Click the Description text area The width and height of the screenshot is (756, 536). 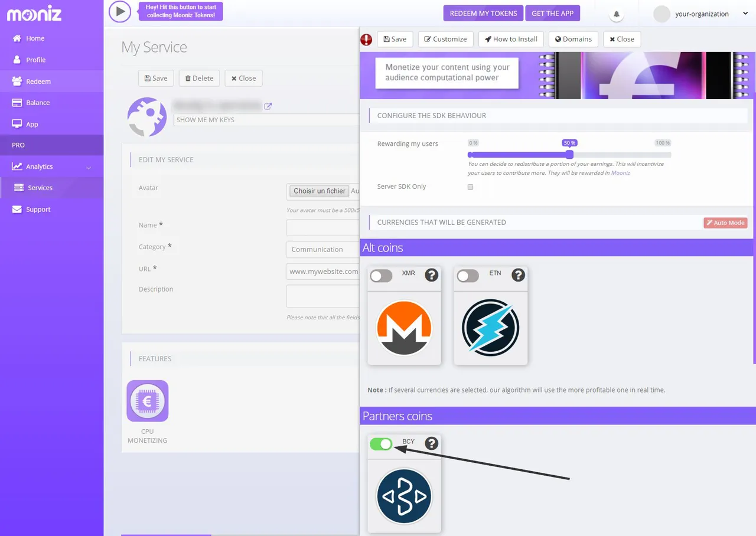coord(322,296)
